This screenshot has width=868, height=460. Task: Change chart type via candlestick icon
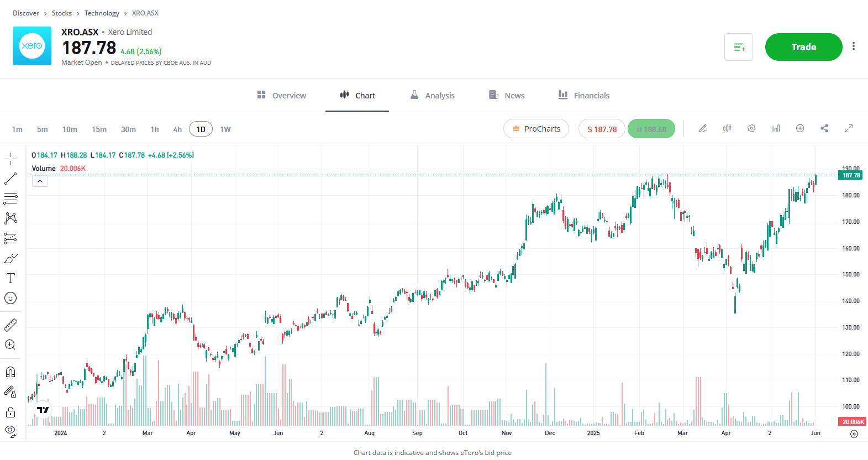pyautogui.click(x=727, y=128)
